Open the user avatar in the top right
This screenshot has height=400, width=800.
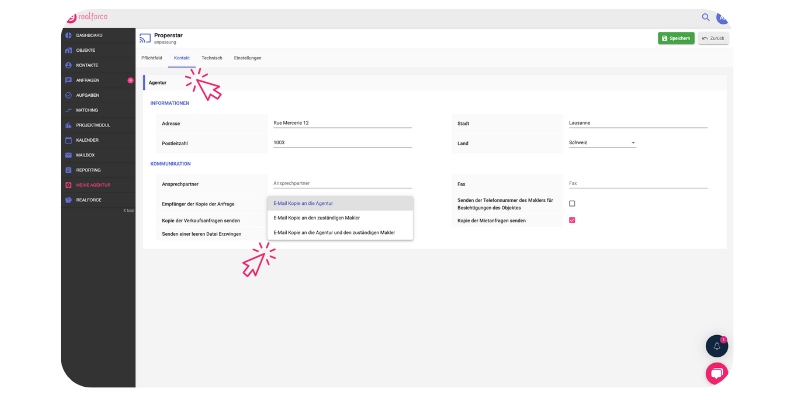[x=722, y=17]
